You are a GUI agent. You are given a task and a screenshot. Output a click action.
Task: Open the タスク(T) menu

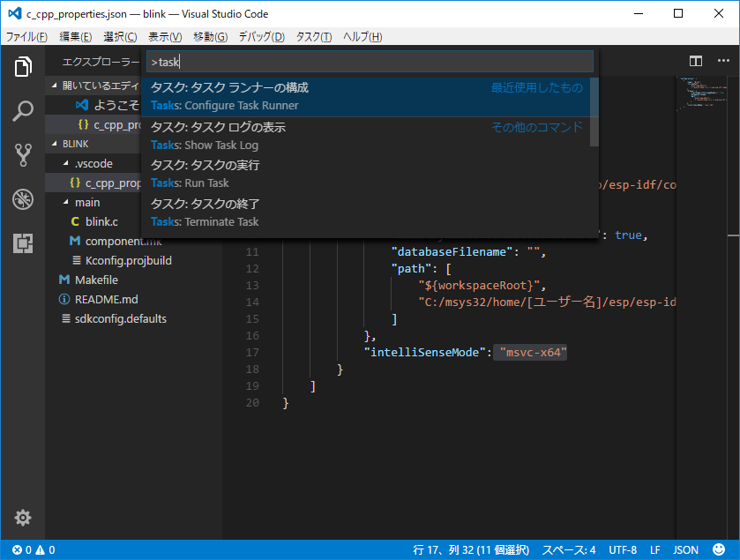point(314,37)
